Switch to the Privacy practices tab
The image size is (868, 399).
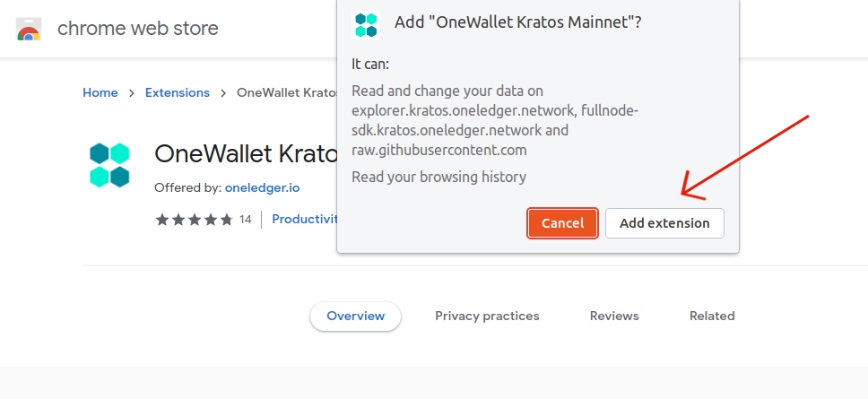[487, 316]
